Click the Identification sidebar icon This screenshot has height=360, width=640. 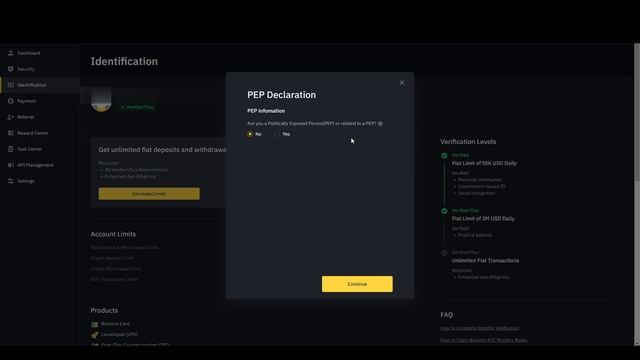point(11,85)
